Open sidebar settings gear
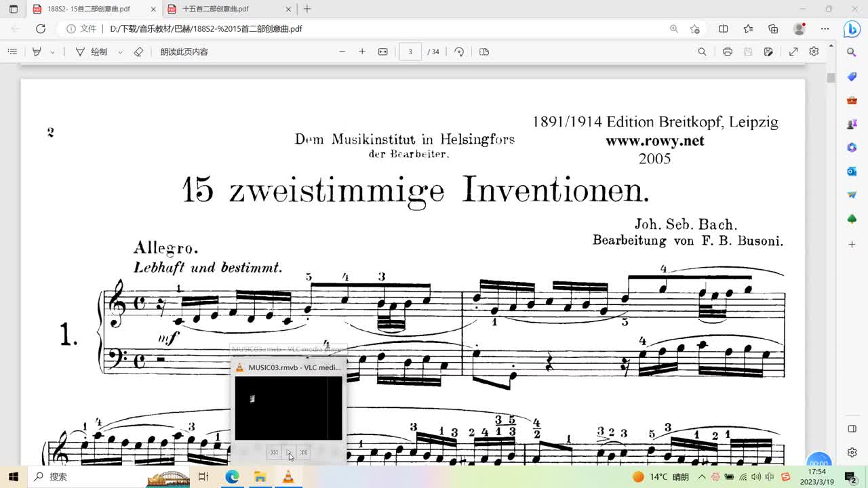The image size is (868, 488). click(x=852, y=452)
